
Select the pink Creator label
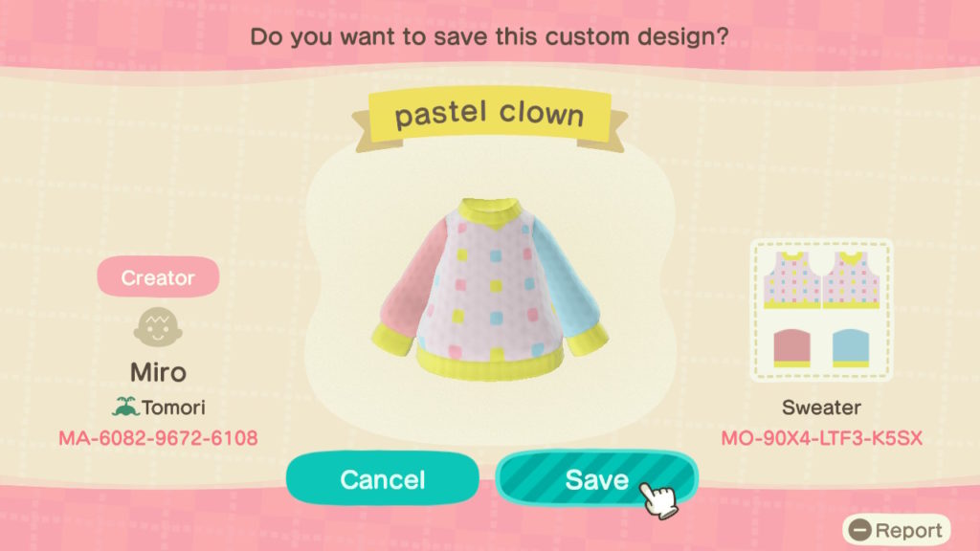tap(158, 276)
